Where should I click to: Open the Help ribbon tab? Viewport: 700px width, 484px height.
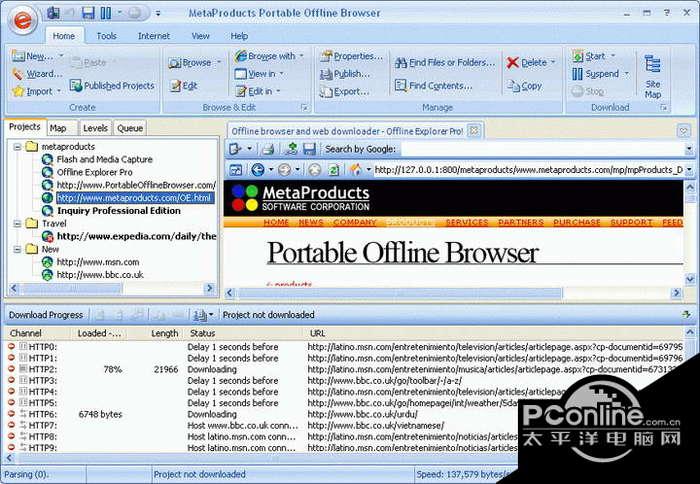(x=239, y=36)
